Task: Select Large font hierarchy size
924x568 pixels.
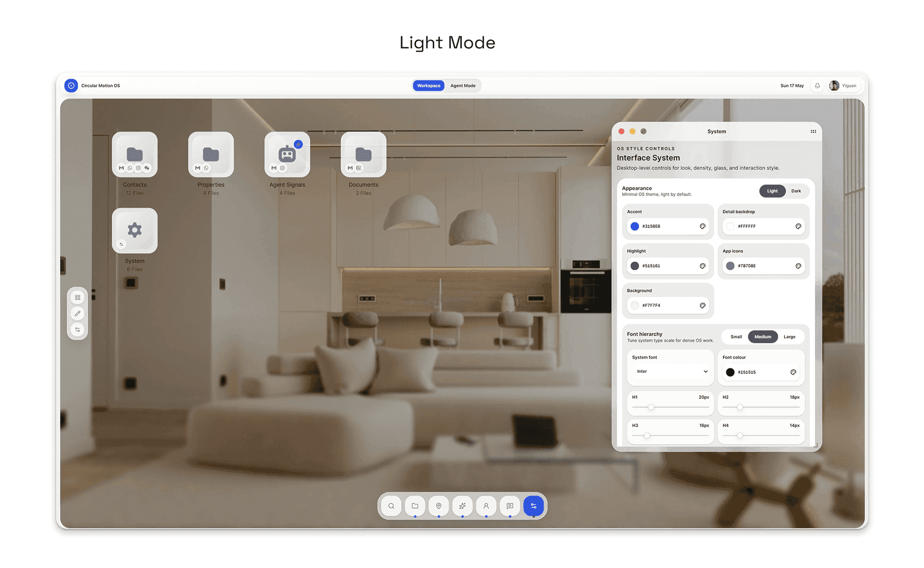Action: click(789, 337)
